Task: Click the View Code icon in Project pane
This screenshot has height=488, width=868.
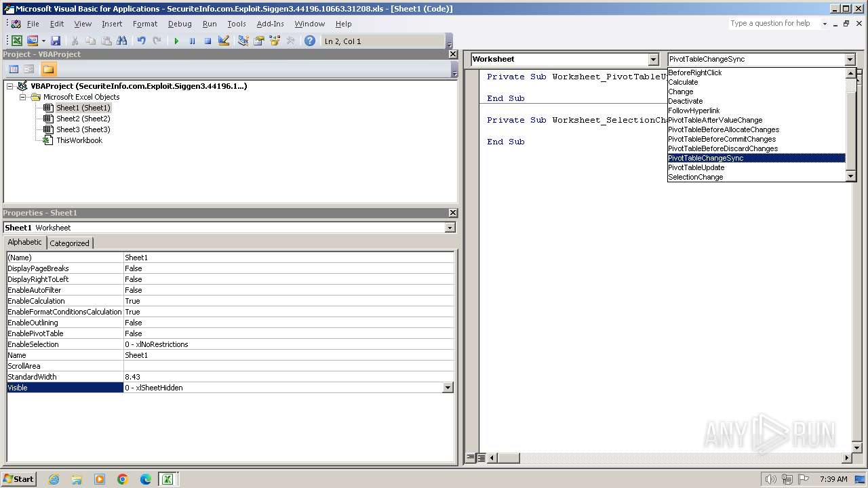Action: [x=13, y=69]
